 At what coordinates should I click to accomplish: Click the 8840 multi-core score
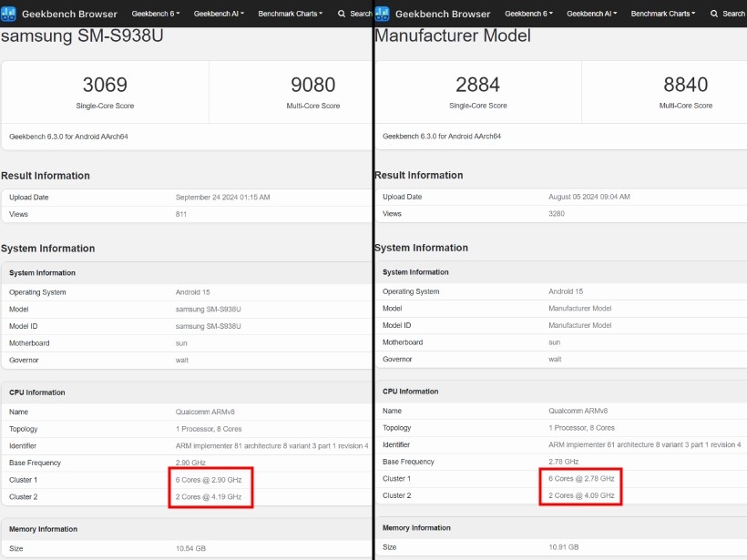(x=685, y=85)
